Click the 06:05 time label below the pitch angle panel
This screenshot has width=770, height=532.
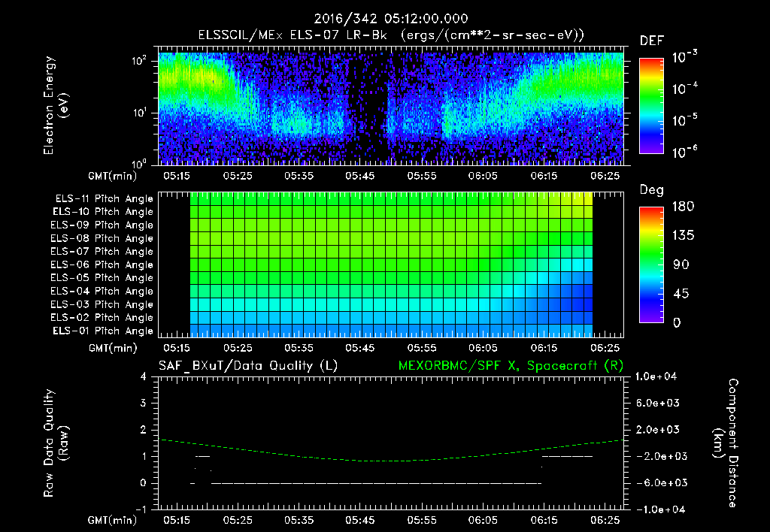[x=483, y=347]
